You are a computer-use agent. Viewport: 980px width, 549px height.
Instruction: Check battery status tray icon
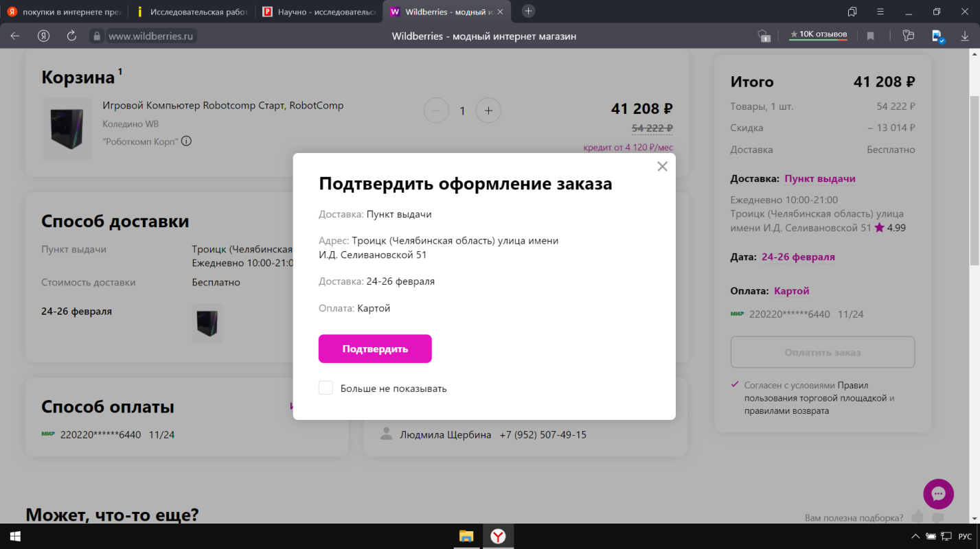coord(931,536)
